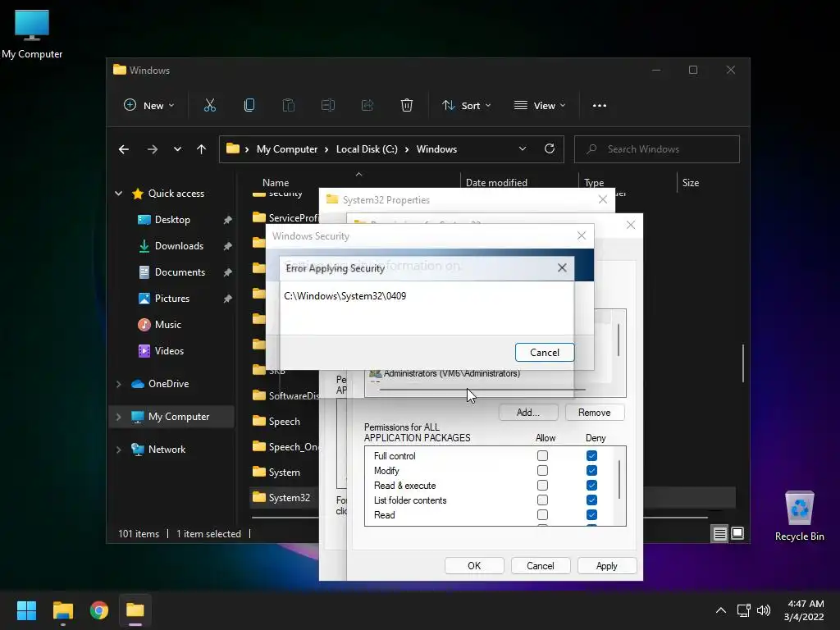Image resolution: width=840 pixels, height=630 pixels.
Task: Click Remove button in Permissions dialog
Action: pyautogui.click(x=594, y=412)
